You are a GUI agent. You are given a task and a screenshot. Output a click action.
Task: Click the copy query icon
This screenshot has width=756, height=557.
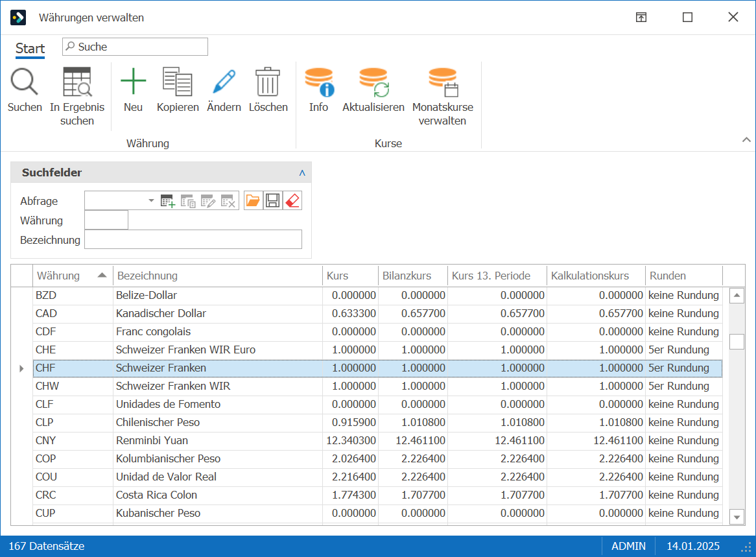pos(188,201)
